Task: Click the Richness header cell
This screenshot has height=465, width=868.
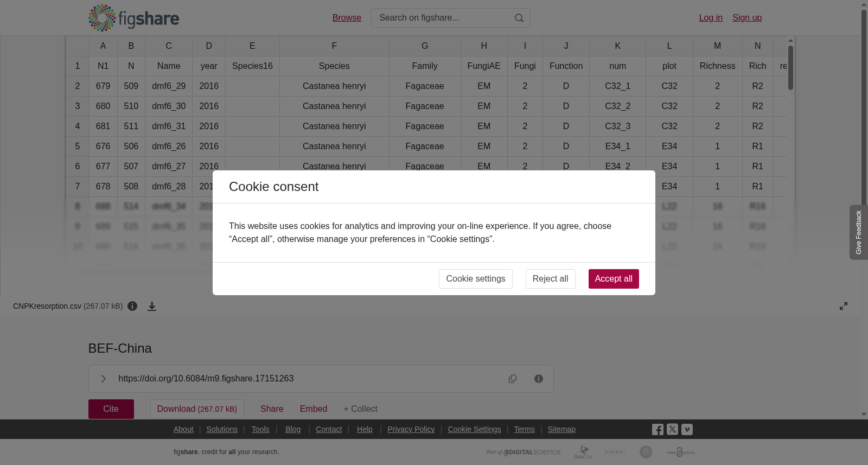Action: pos(717,66)
